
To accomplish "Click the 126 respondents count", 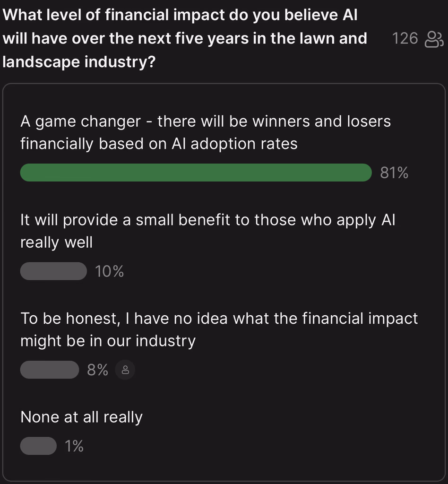I will [x=405, y=39].
